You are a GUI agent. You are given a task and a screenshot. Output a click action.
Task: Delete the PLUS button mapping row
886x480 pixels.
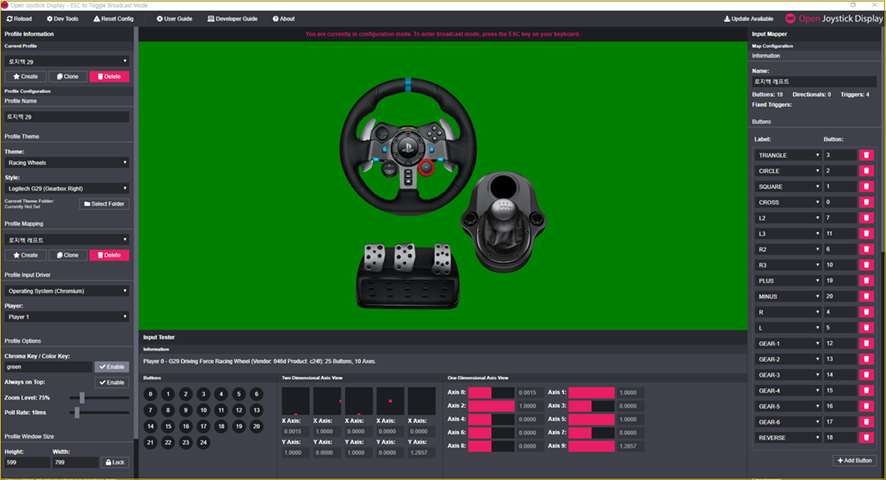tap(866, 280)
